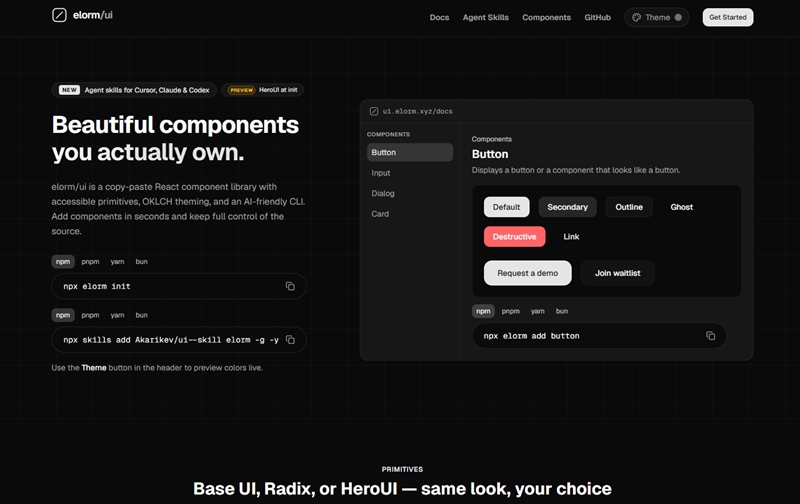
Task: Open the PREVIEW HeroUI at init badge
Action: [263, 90]
